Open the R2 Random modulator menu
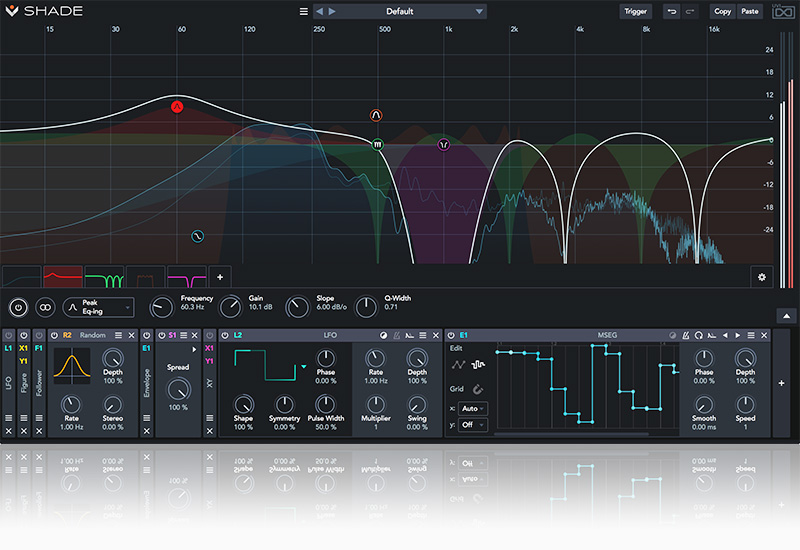Viewport: 800px width, 550px height. pos(119,335)
